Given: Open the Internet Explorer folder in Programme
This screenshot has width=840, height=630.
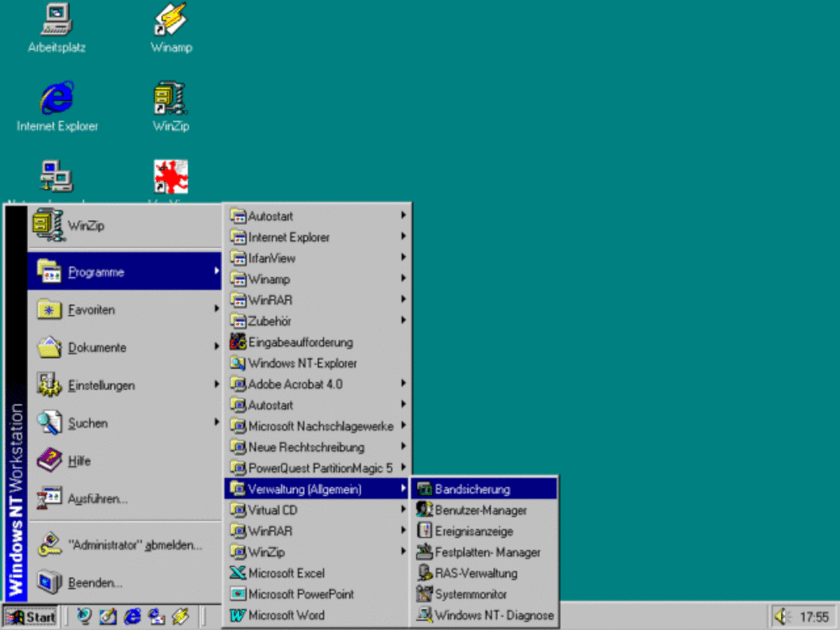Looking at the screenshot, I should (x=317, y=237).
